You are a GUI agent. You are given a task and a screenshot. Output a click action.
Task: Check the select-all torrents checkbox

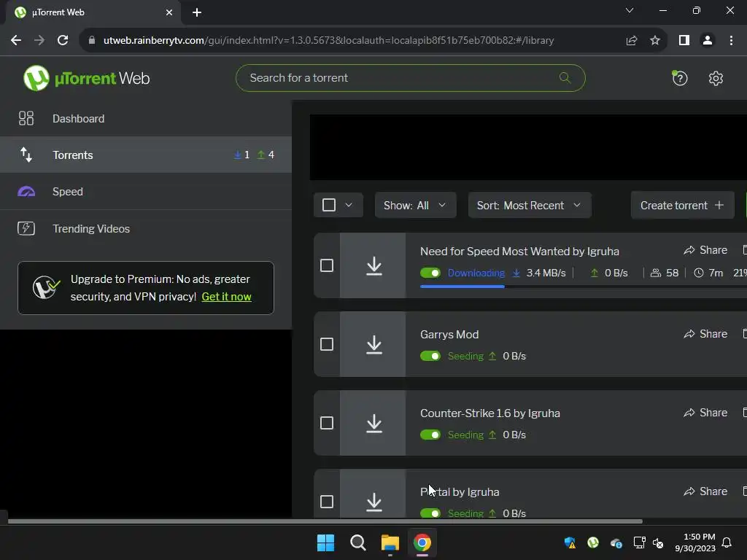click(329, 205)
